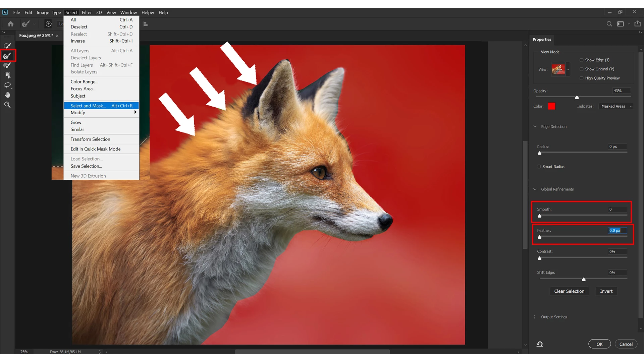Select the Lasso tool
Image resolution: width=644 pixels, height=362 pixels.
click(x=7, y=85)
